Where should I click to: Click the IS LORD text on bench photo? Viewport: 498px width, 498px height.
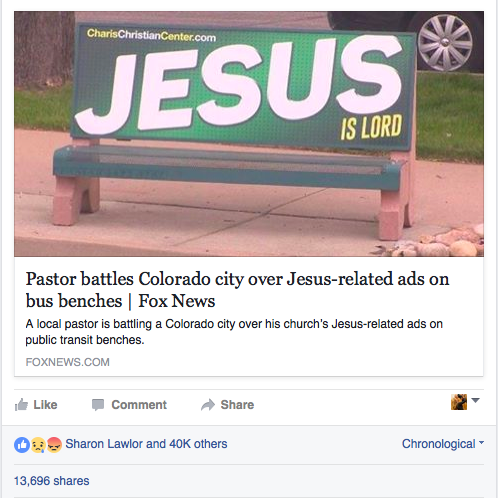click(x=371, y=127)
